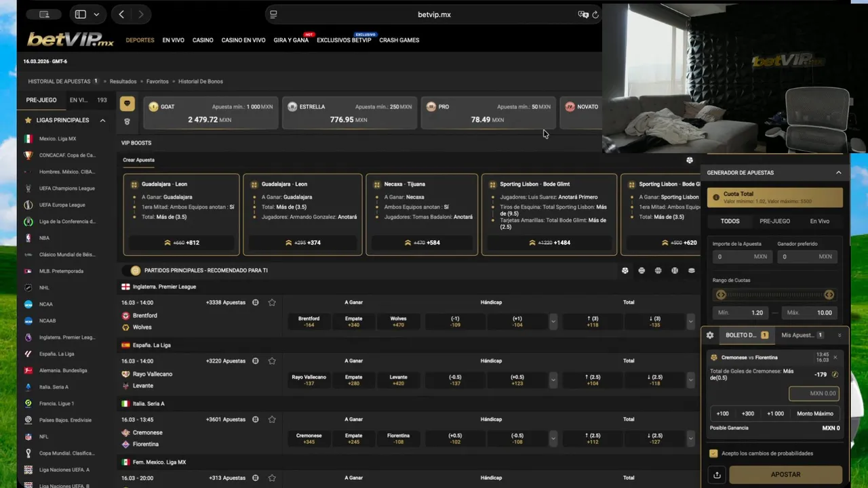Go back with Safari back arrow
The height and width of the screenshot is (488, 868).
(121, 14)
